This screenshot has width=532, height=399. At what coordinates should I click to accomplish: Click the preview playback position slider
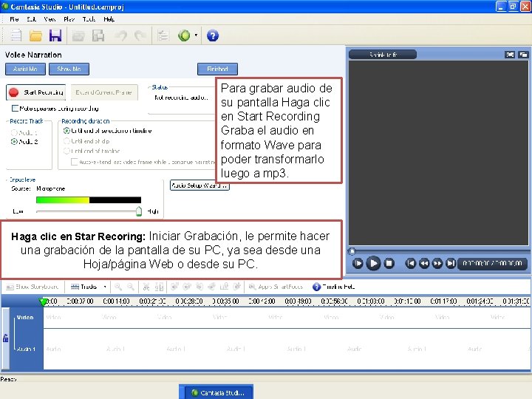[352, 251]
